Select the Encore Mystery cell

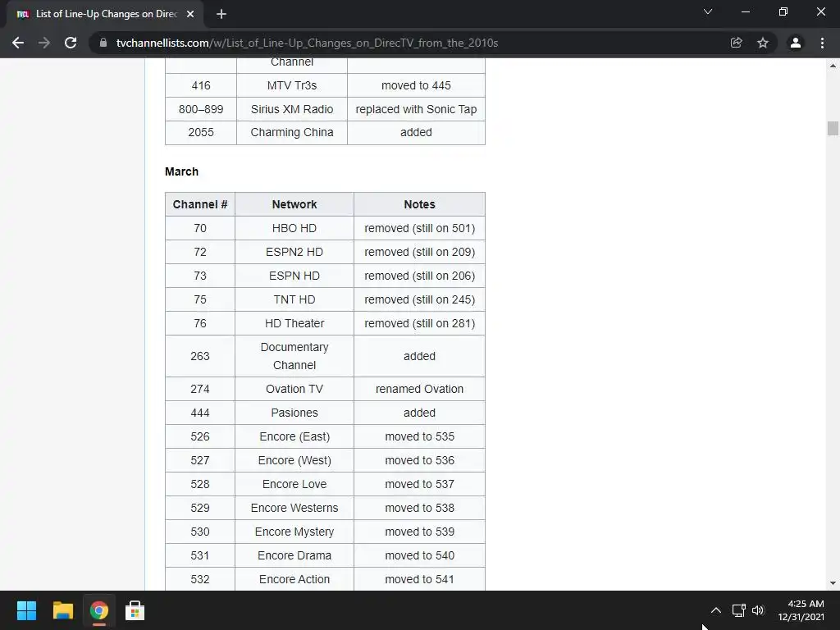(x=294, y=532)
